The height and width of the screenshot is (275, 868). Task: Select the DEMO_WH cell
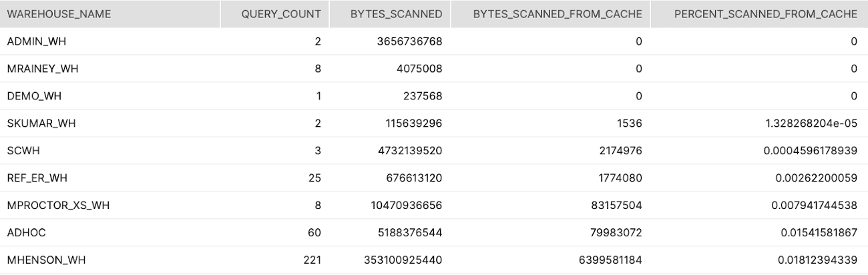(34, 96)
